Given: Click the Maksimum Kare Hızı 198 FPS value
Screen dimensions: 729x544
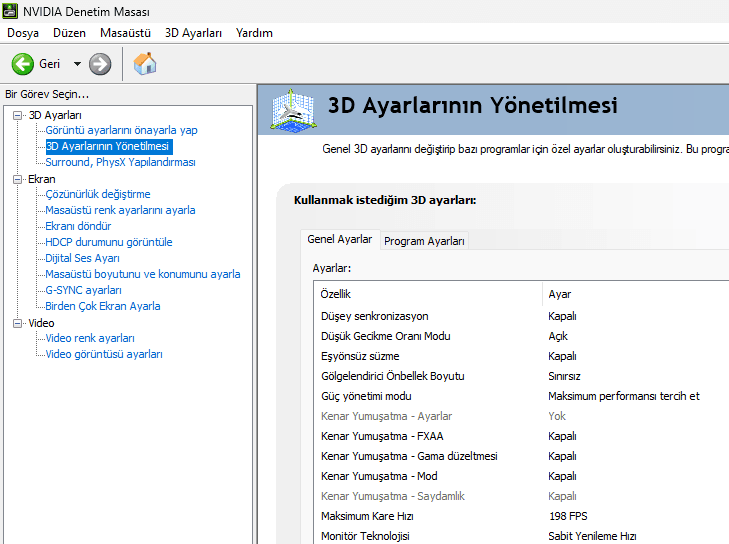Looking at the screenshot, I should [566, 516].
